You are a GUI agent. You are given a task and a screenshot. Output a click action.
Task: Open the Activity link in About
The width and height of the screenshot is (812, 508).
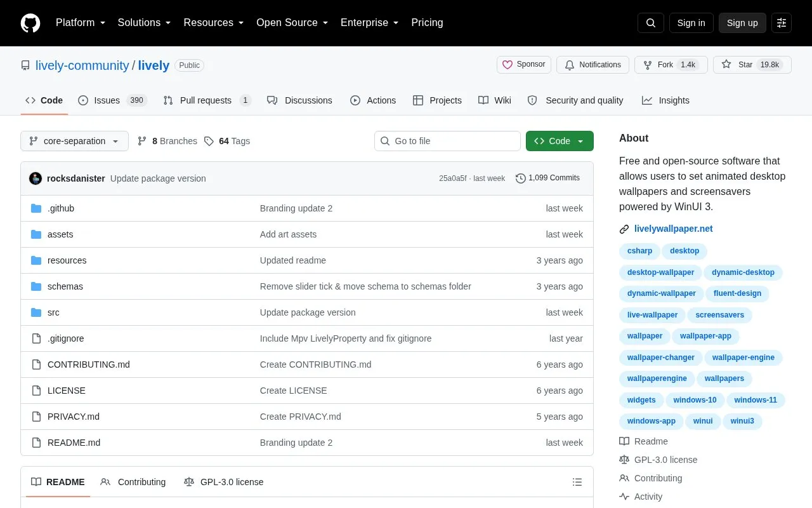click(641, 497)
